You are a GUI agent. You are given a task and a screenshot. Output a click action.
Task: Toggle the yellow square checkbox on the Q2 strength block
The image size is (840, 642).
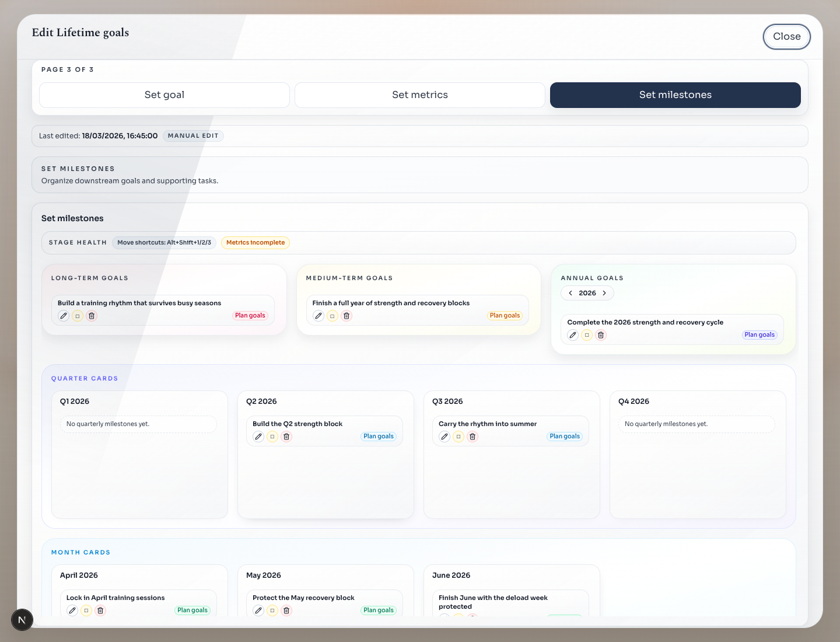coord(272,437)
